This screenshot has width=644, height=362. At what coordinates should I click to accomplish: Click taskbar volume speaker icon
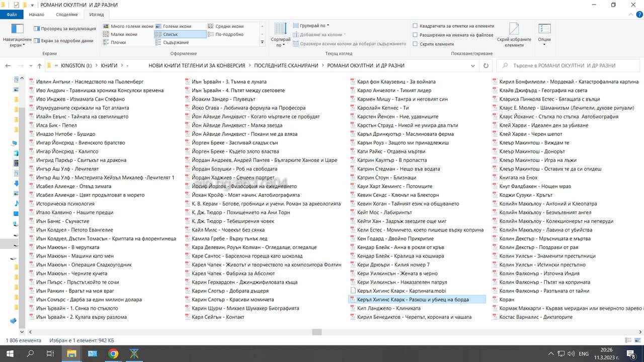[x=571, y=354]
